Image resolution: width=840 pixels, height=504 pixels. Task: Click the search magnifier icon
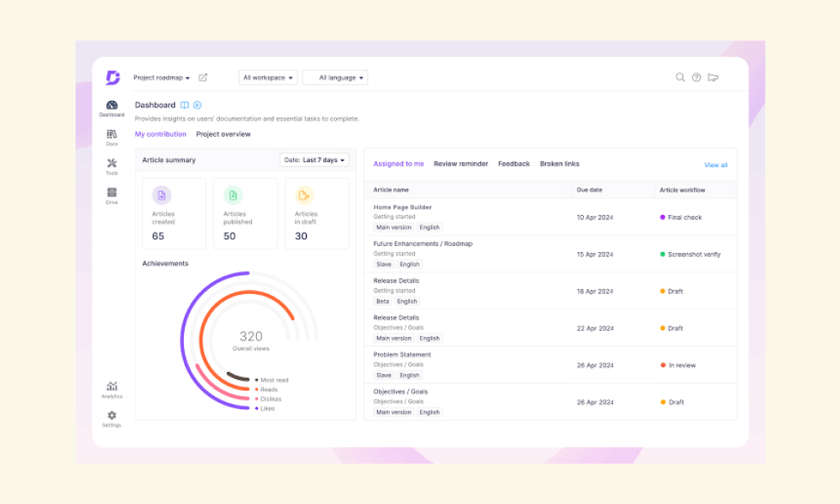pos(680,77)
